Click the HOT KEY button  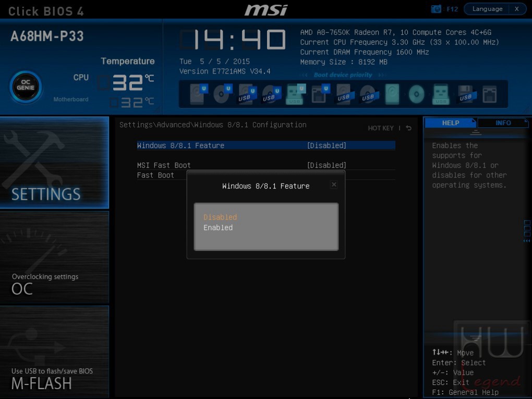pyautogui.click(x=381, y=128)
